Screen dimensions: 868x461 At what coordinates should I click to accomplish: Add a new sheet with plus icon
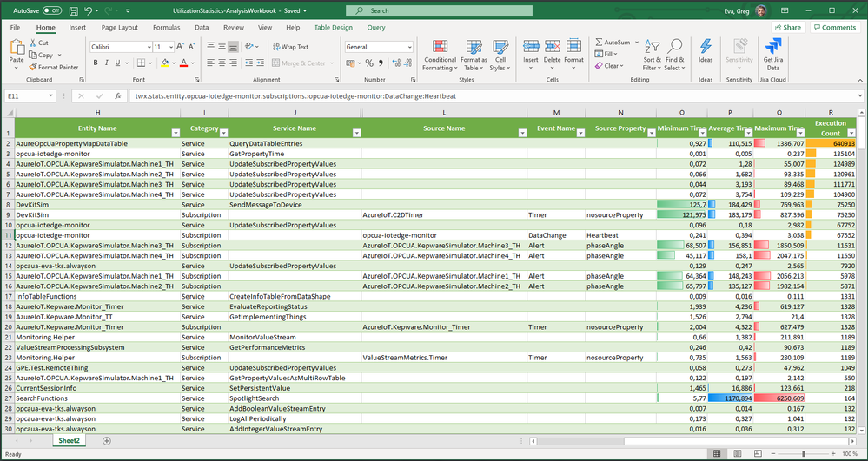[107, 441]
